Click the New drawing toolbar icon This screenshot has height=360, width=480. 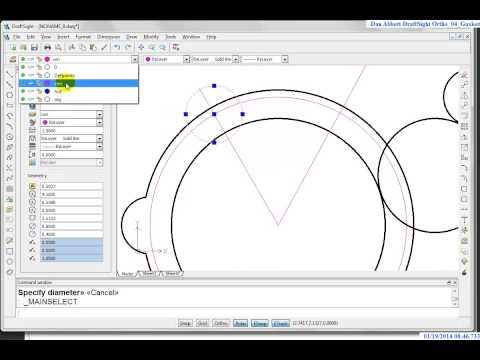pyautogui.click(x=13, y=47)
